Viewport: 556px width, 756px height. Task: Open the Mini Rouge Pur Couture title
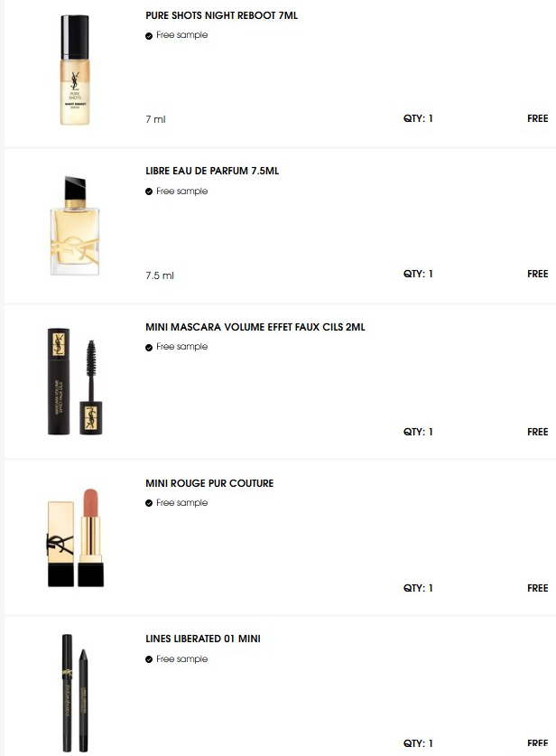pyautogui.click(x=209, y=483)
